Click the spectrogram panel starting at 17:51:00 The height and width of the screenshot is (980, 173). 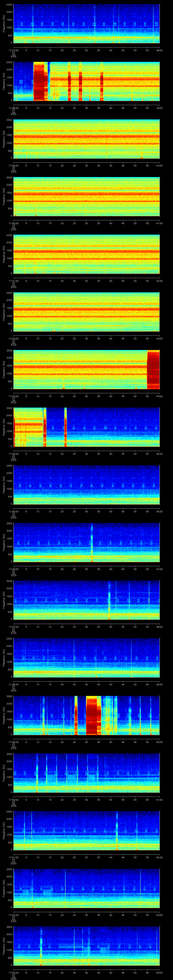pos(87,831)
